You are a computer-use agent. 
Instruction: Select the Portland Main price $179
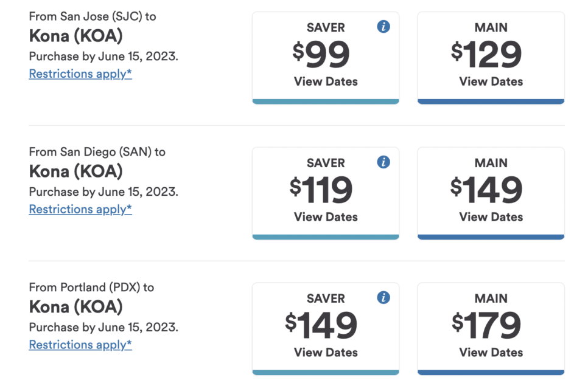coord(486,326)
